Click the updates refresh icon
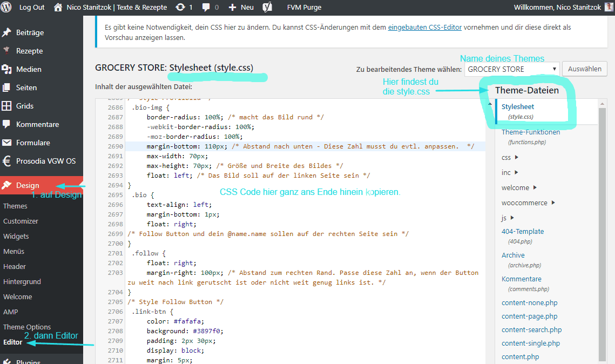615x364 pixels. (180, 8)
